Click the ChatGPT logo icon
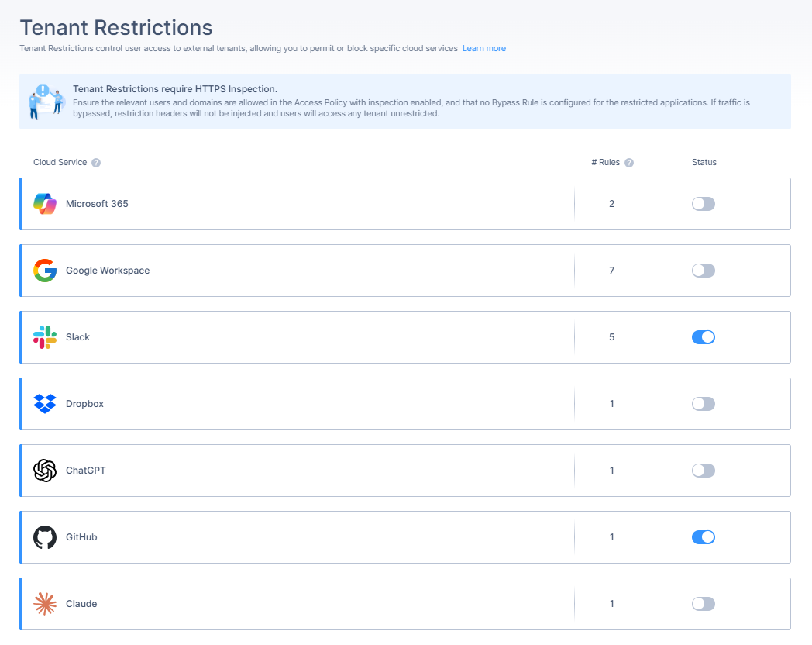 (45, 471)
